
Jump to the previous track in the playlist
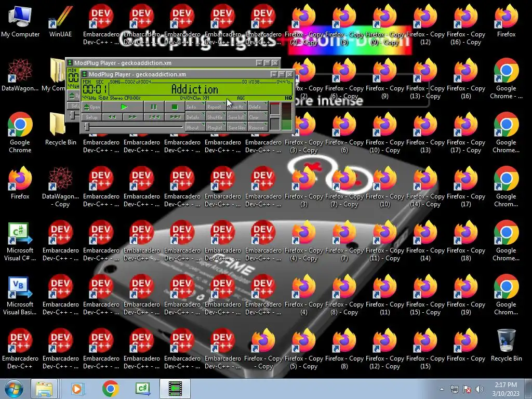click(x=154, y=117)
